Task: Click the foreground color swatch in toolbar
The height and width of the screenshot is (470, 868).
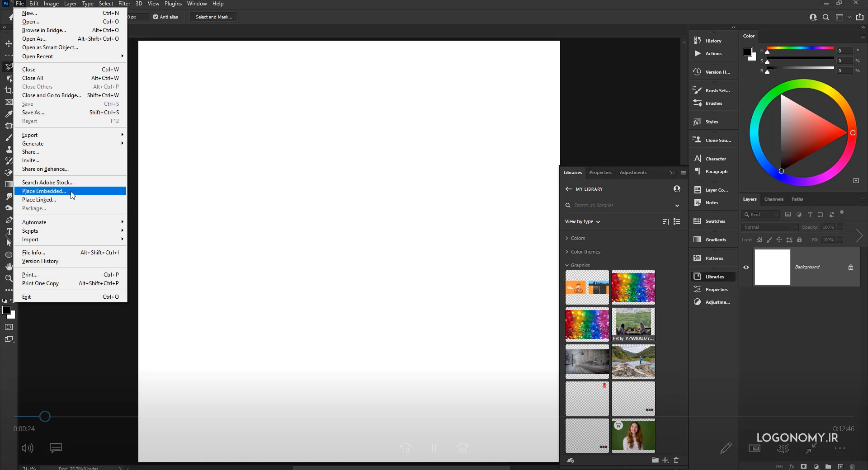Action: (6, 310)
